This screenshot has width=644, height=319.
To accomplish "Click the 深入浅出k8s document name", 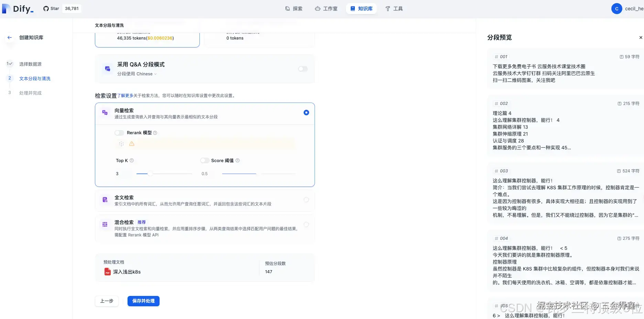I will (x=127, y=272).
